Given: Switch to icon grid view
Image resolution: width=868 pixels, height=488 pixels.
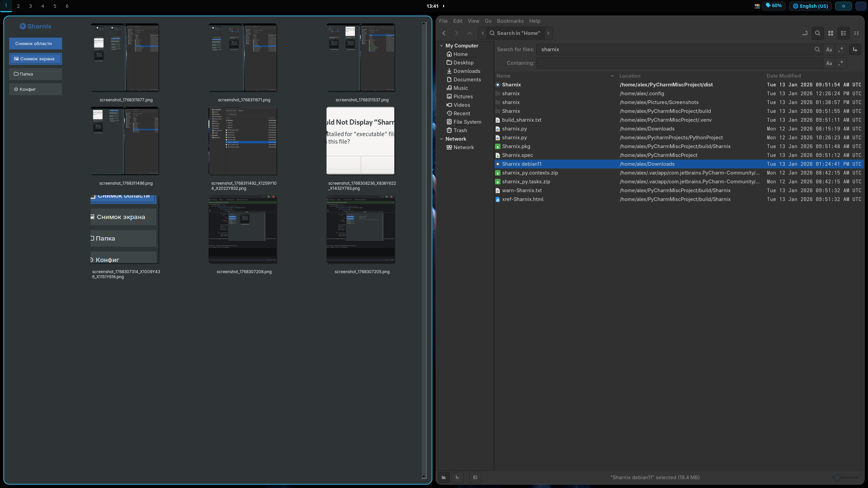Looking at the screenshot, I should [830, 33].
